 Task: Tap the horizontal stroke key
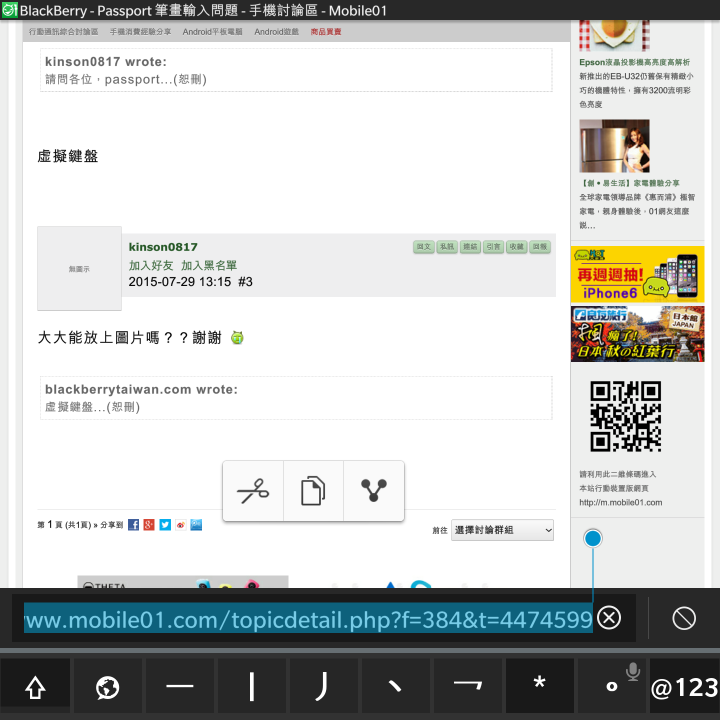point(180,686)
